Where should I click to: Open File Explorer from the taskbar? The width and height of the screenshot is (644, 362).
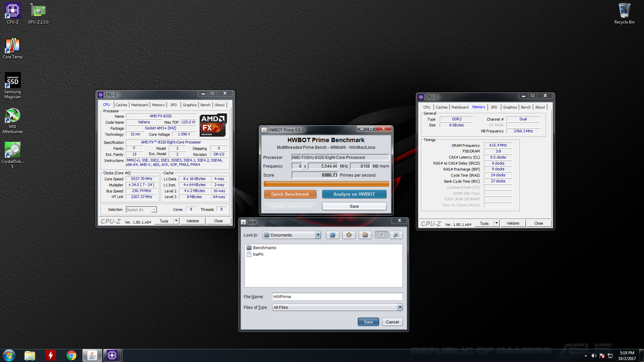30,355
